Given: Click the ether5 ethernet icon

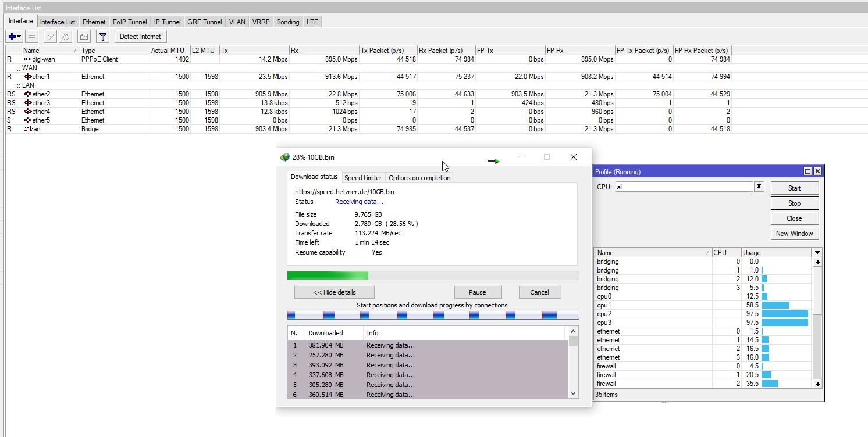Looking at the screenshot, I should tap(27, 120).
